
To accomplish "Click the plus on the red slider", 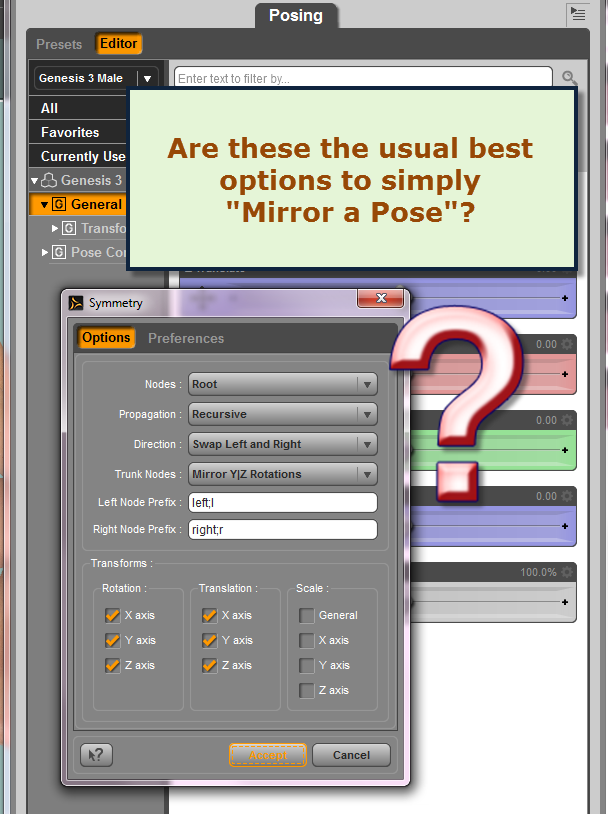I will tap(565, 374).
